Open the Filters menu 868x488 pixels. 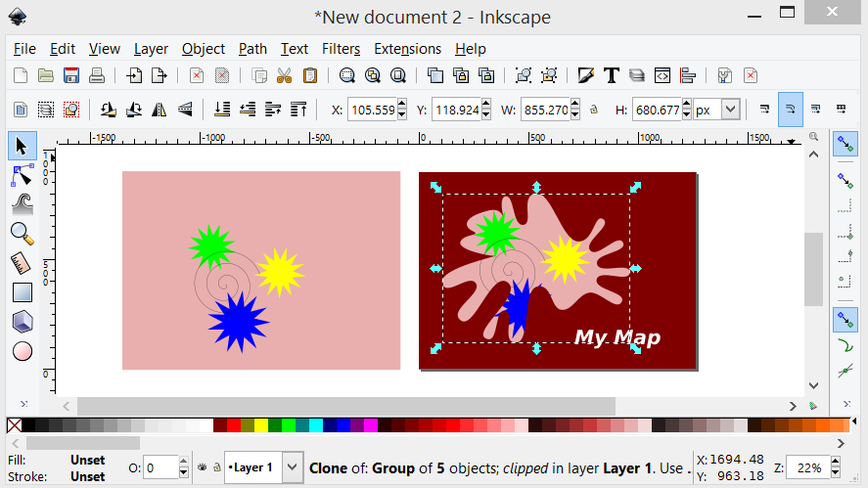(341, 49)
